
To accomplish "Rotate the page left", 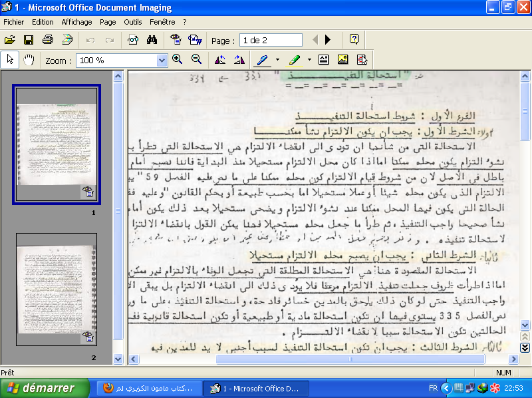I will pyautogui.click(x=220, y=60).
